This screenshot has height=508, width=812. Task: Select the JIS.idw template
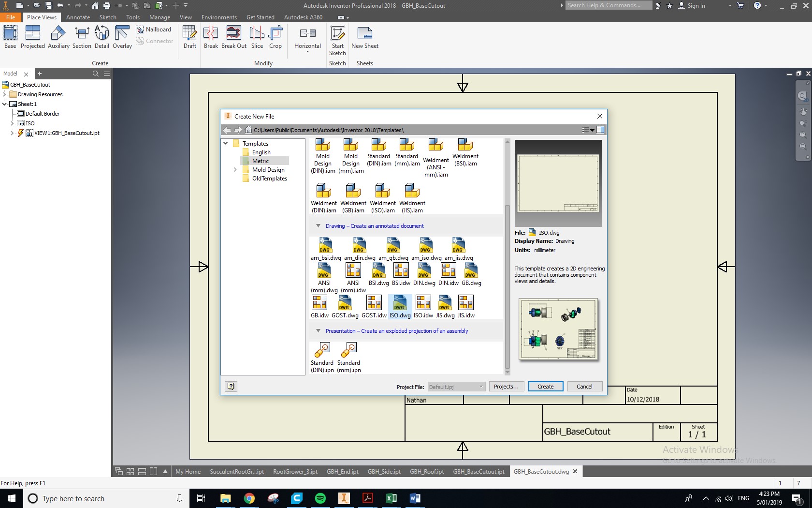click(x=466, y=307)
